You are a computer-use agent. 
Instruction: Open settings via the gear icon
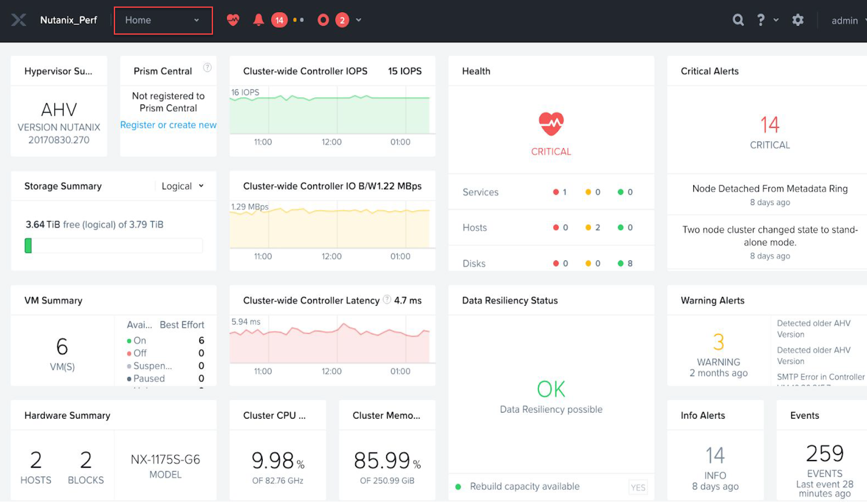click(x=798, y=20)
